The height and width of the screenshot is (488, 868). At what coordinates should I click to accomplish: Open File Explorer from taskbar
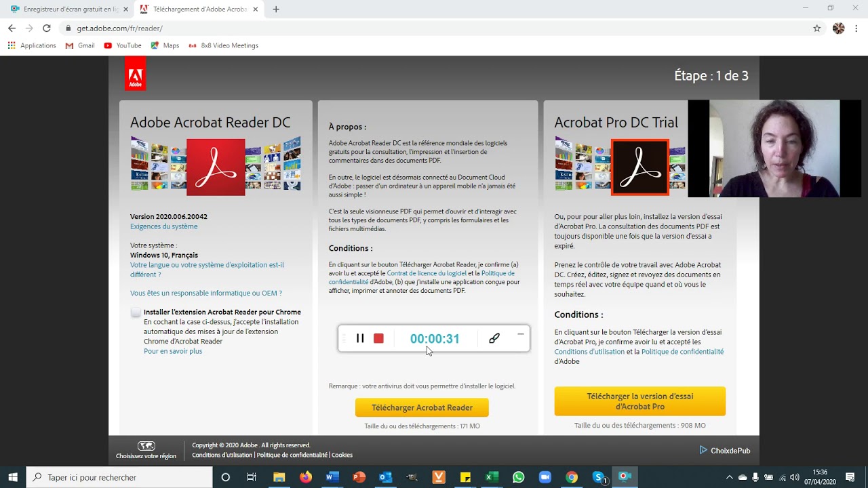tap(279, 477)
